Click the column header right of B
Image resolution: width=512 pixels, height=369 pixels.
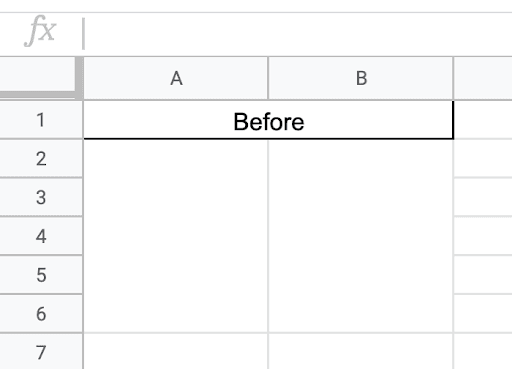point(483,78)
